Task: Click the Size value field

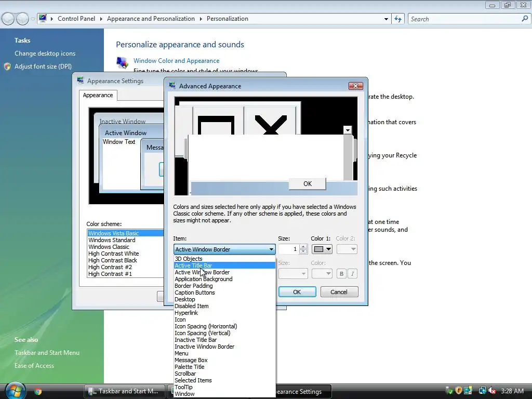Action: pyautogui.click(x=289, y=249)
